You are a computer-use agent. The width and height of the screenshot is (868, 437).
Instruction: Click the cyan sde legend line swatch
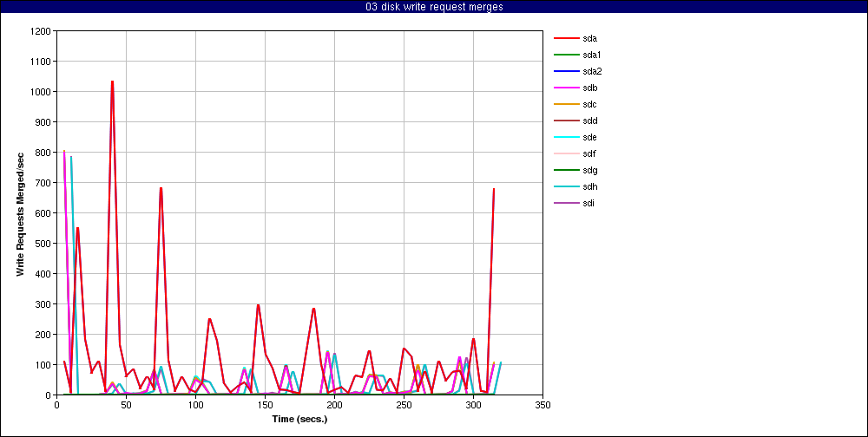tap(566, 137)
